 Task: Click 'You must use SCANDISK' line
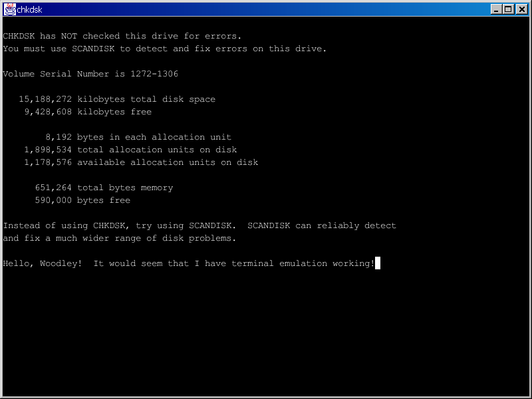click(165, 49)
